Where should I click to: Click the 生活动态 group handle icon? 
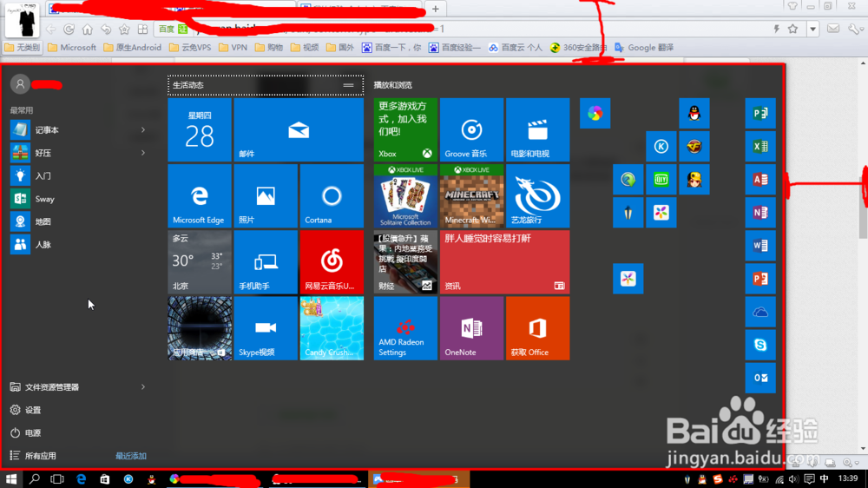[348, 85]
